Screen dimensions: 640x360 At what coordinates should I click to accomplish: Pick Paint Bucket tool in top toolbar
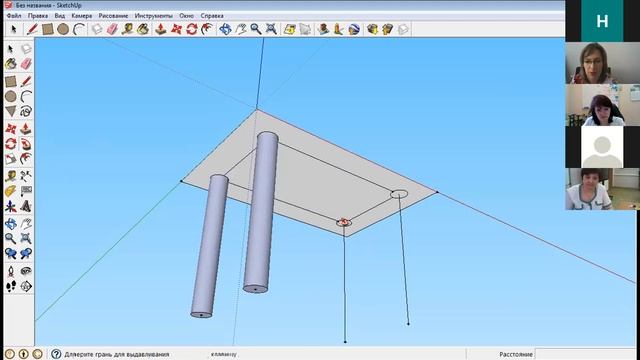point(142,29)
